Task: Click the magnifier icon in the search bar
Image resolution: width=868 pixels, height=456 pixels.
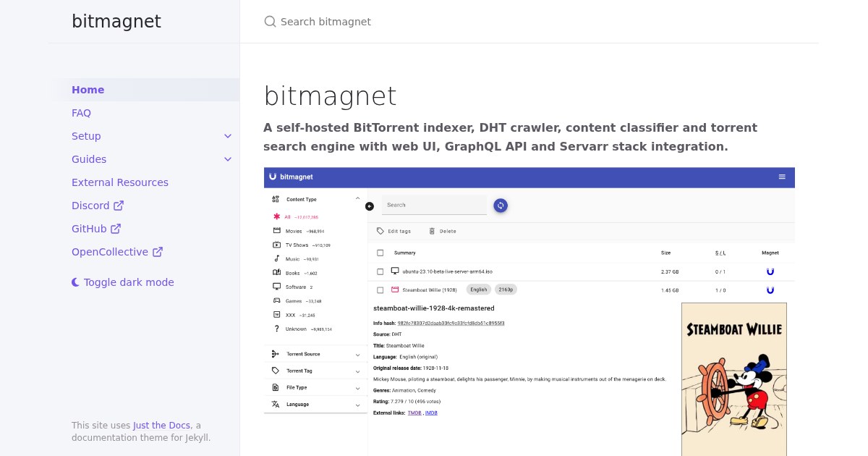Action: point(271,22)
